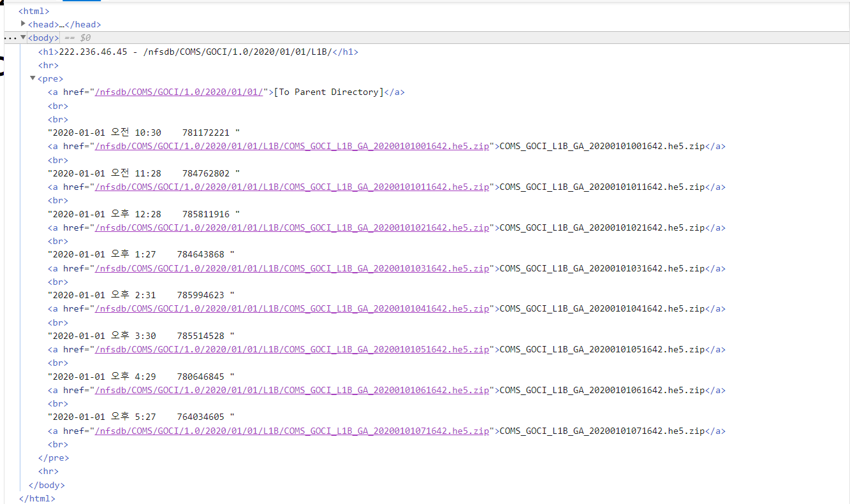
Task: Select the h1 element line with 222.236.46.45
Action: 198,52
